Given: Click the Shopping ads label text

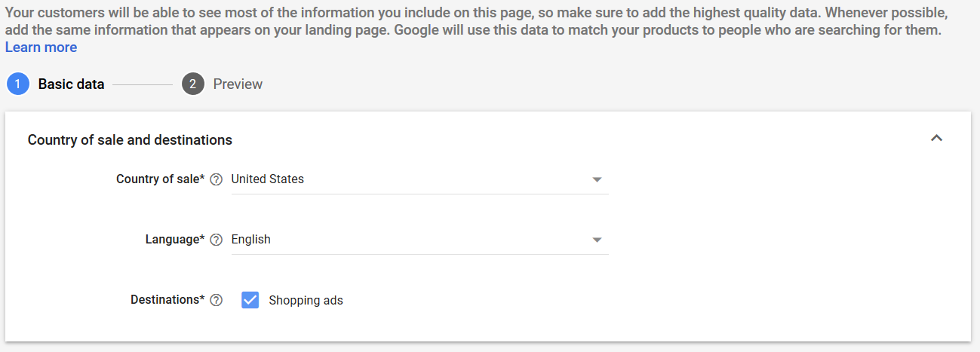Looking at the screenshot, I should click(x=306, y=301).
